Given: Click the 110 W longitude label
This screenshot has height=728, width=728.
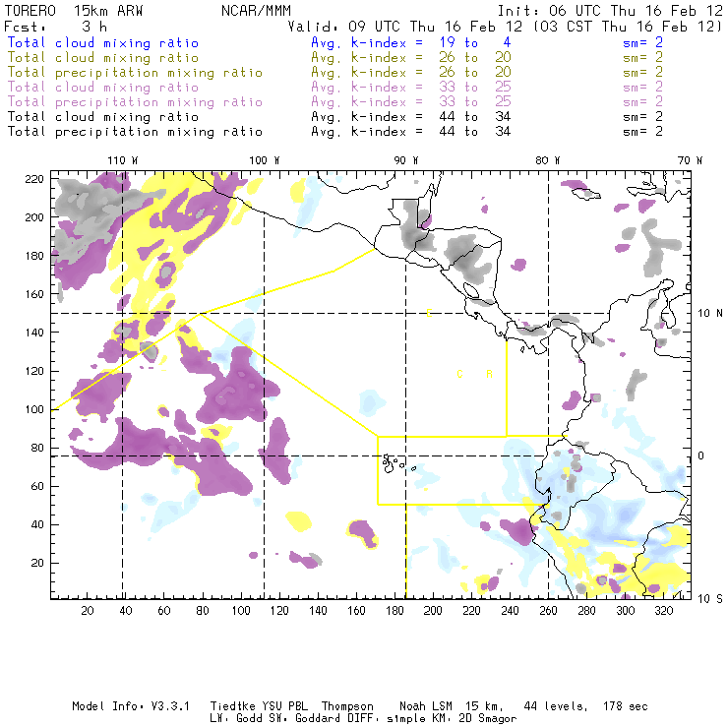Looking at the screenshot, I should click(122, 160).
